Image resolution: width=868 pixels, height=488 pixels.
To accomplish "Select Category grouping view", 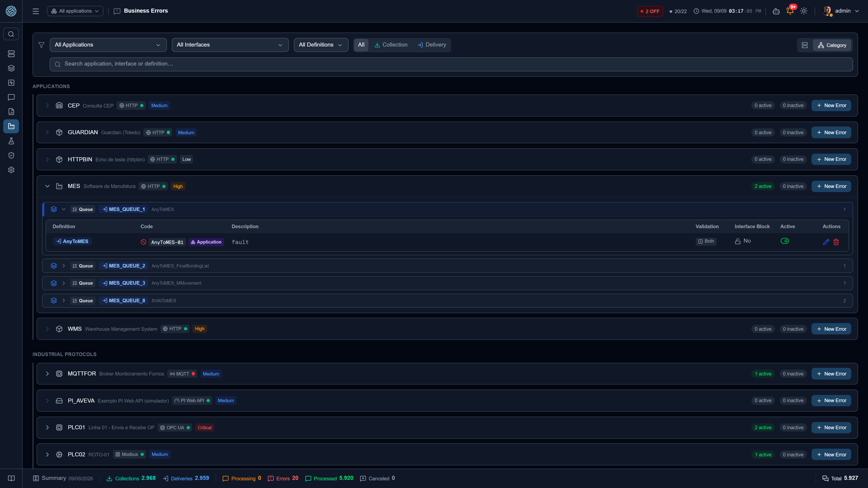I will 832,45.
